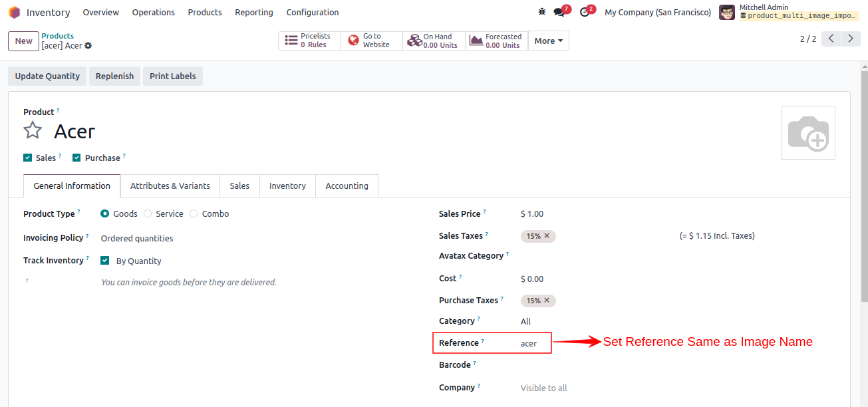Click Print Labels button

click(x=173, y=76)
